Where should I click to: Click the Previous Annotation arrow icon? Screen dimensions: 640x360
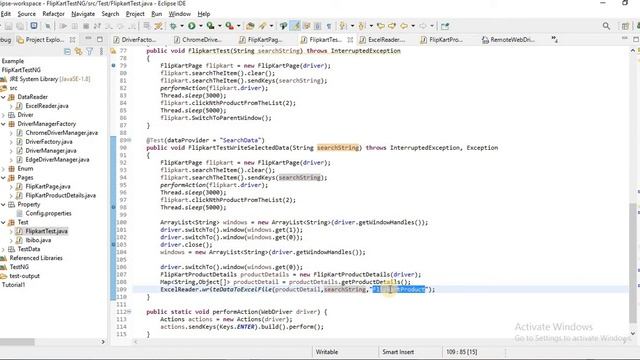tap(361, 26)
